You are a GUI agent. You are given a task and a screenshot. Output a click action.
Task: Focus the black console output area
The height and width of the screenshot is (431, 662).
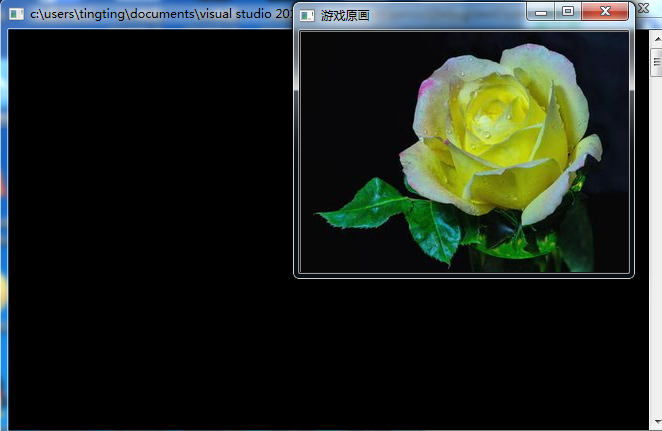(x=150, y=250)
